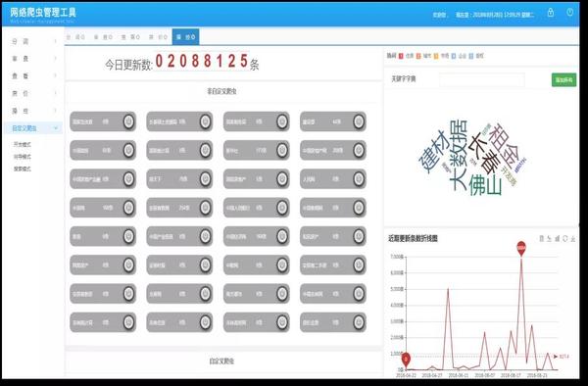This screenshot has height=386, width=588.
Task: Select the active blue tab
Action: pos(185,37)
